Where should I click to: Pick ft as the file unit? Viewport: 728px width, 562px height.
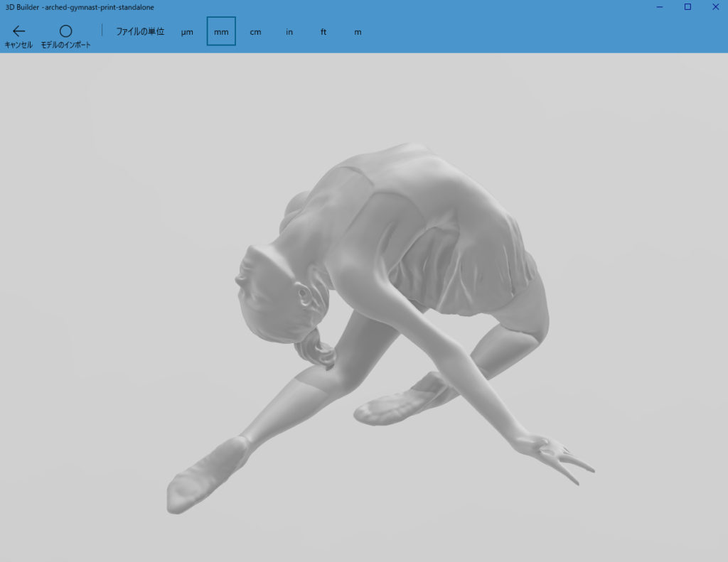pyautogui.click(x=323, y=32)
